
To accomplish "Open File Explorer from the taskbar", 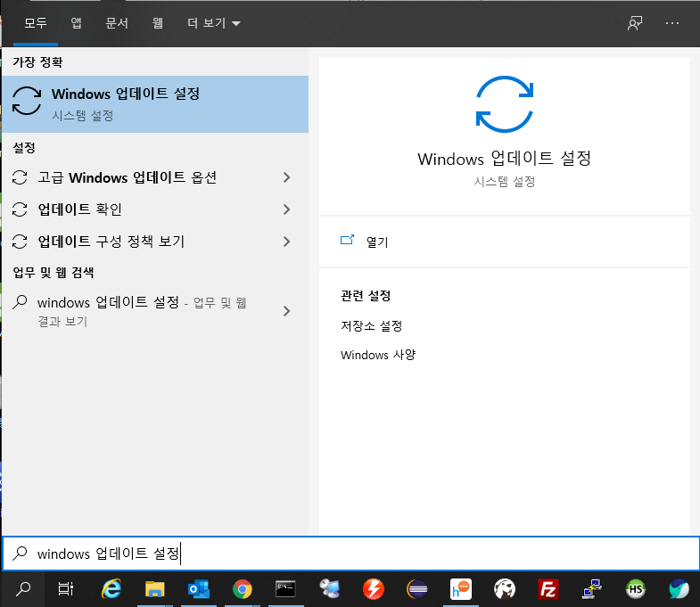I will pos(154,589).
